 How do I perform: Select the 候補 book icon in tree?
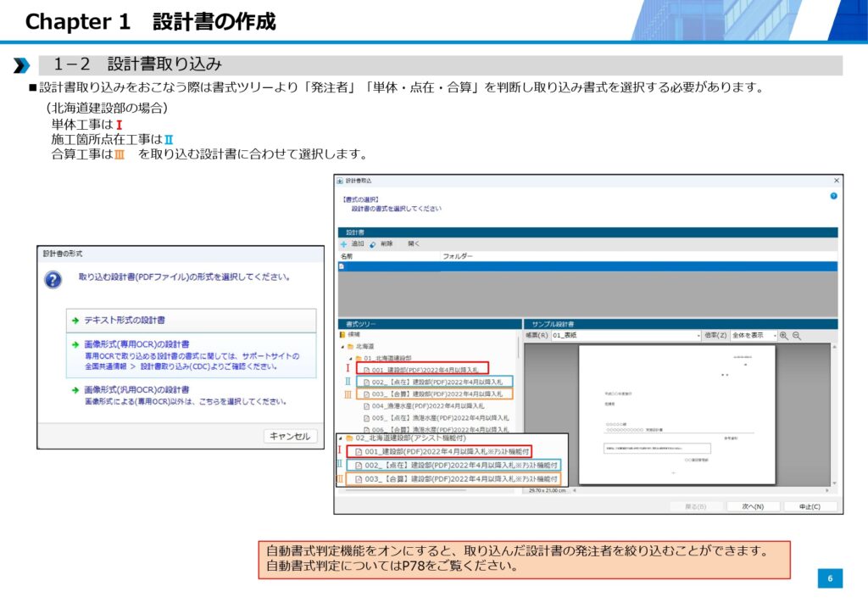point(342,336)
